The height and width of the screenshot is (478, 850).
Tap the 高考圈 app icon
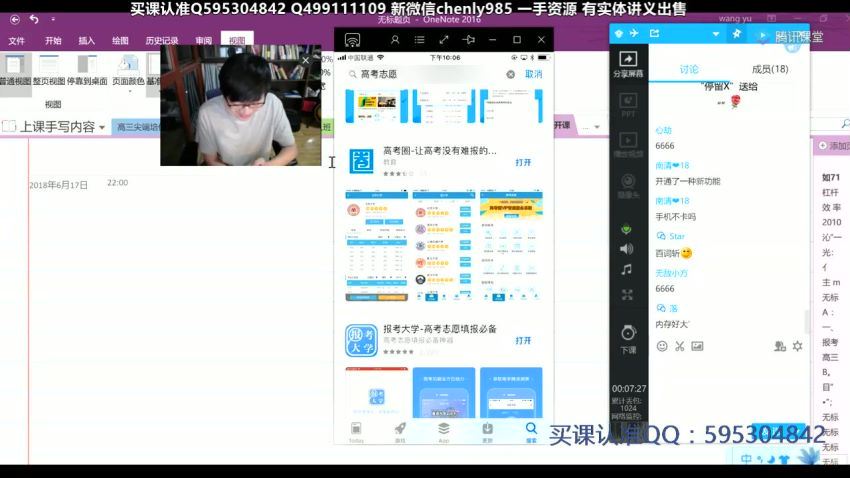[x=361, y=161]
